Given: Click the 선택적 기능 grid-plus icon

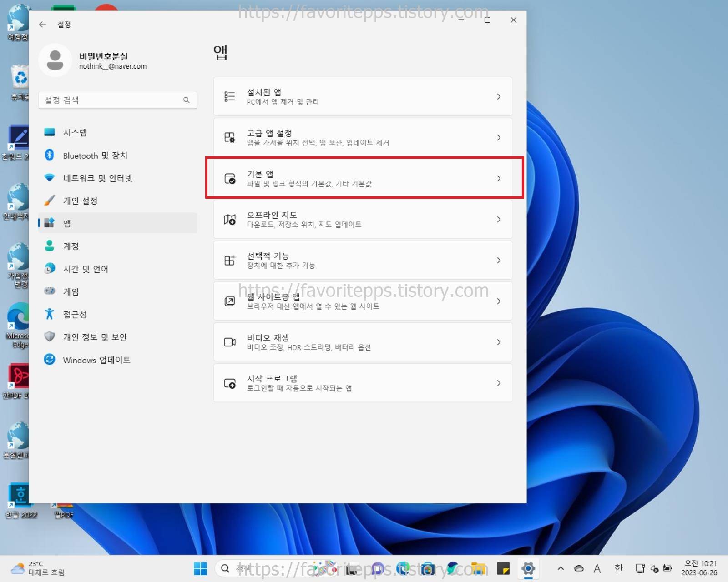Looking at the screenshot, I should click(230, 260).
